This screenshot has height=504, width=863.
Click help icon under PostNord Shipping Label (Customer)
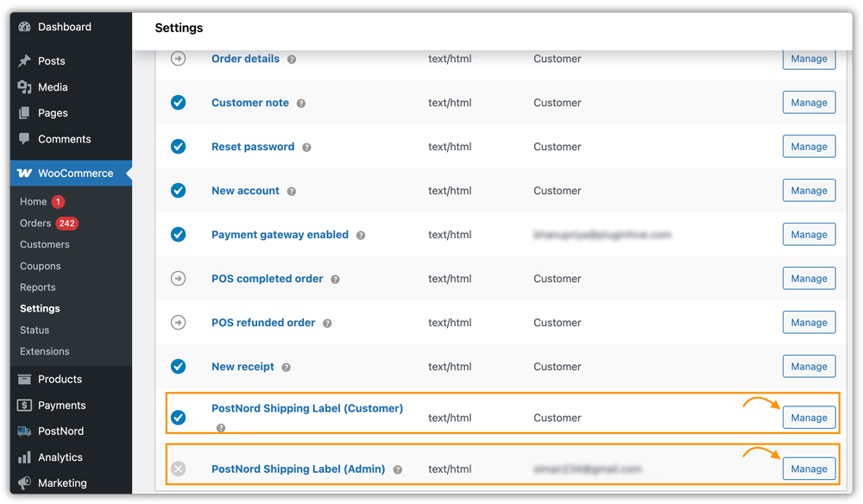click(x=221, y=428)
